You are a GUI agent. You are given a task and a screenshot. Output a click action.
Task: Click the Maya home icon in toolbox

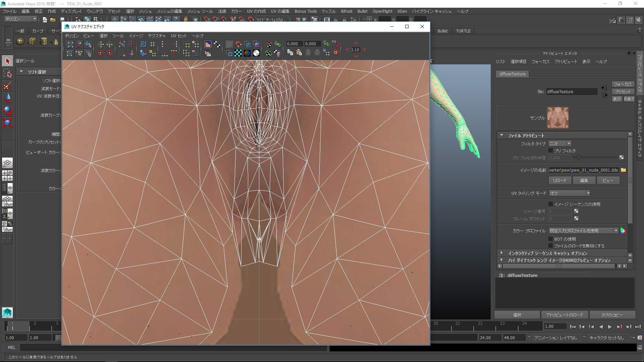pyautogui.click(x=7, y=312)
